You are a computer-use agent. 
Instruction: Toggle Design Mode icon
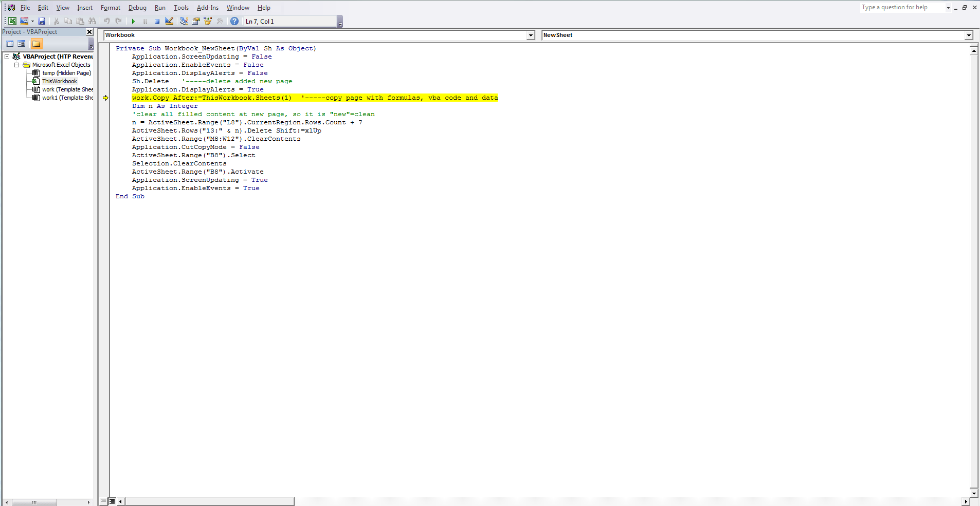pyautogui.click(x=169, y=21)
